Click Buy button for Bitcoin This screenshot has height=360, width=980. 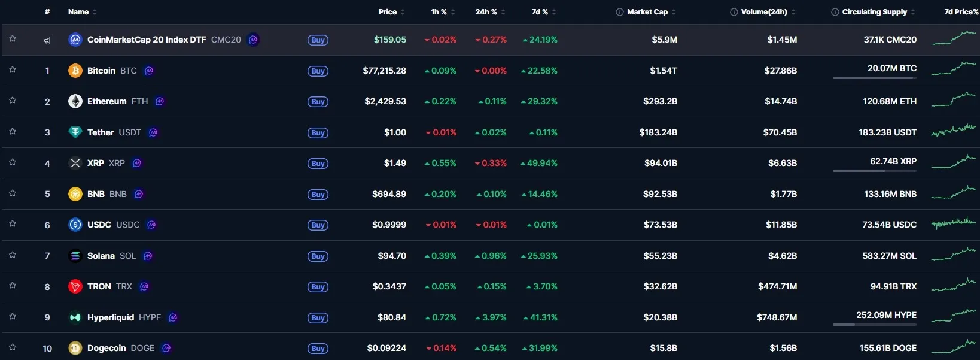[x=318, y=71]
